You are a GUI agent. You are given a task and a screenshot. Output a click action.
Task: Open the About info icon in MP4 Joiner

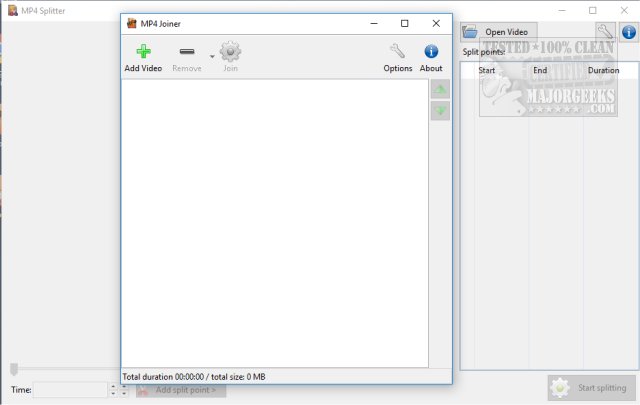point(431,51)
